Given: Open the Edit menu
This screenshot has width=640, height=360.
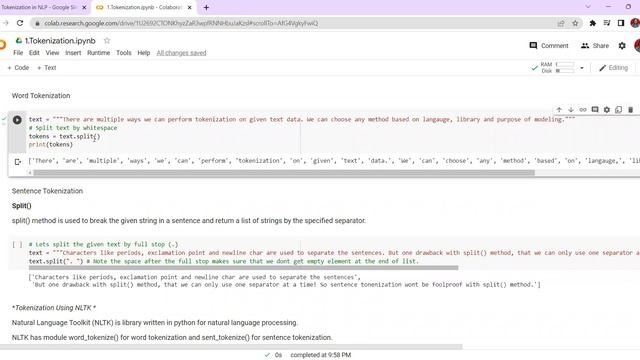Looking at the screenshot, I should click(x=34, y=53).
